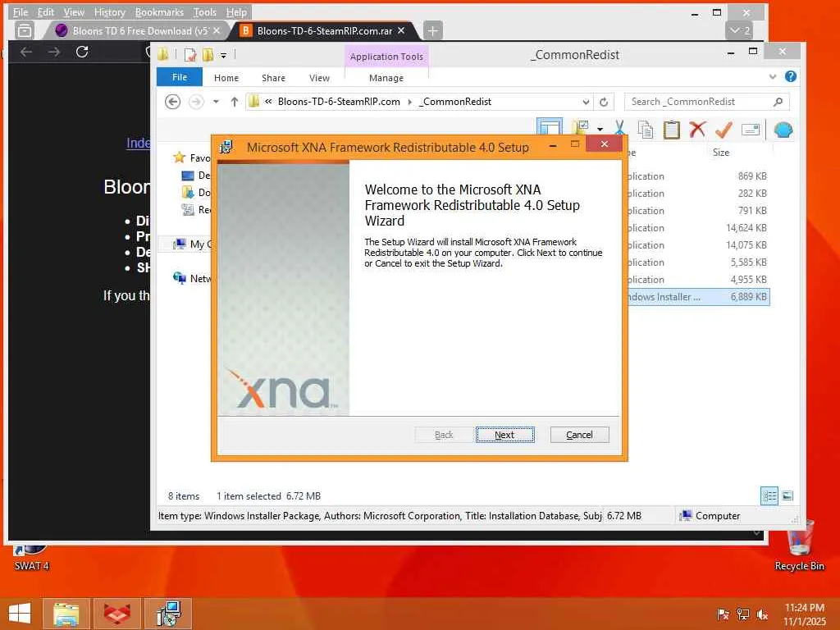Viewport: 840px width, 630px height.
Task: Switch to details view in status bar
Action: tap(769, 495)
